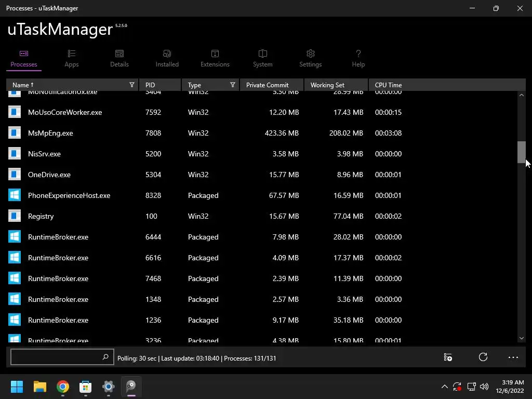Click the uTaskManager taskbar icon
532x399 pixels.
click(131, 387)
